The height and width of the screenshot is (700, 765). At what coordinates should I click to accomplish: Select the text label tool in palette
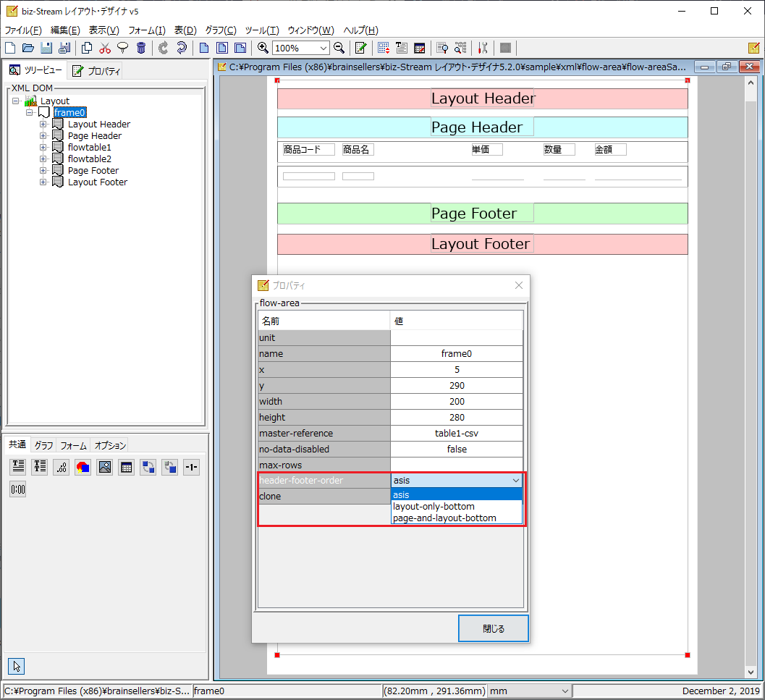coord(18,467)
